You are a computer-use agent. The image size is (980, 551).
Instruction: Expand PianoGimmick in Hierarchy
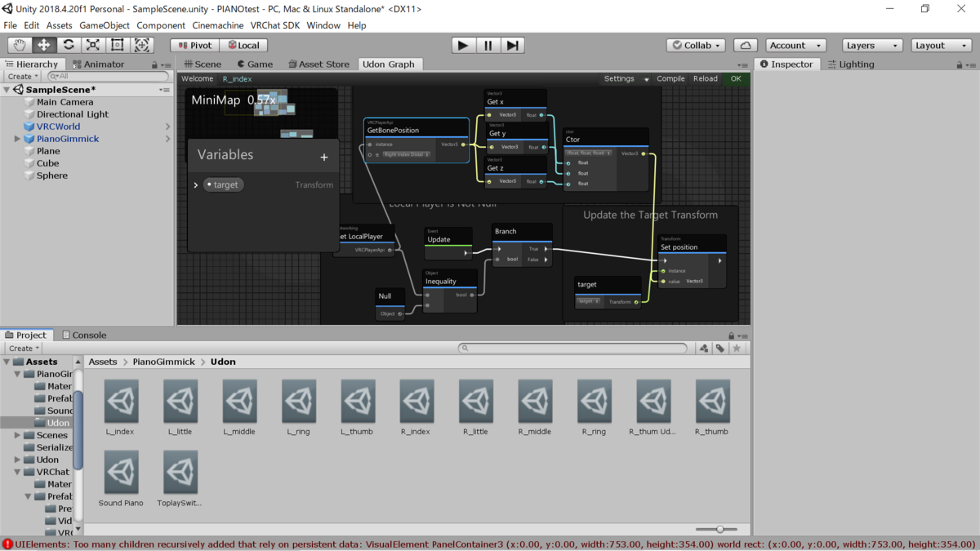point(17,139)
